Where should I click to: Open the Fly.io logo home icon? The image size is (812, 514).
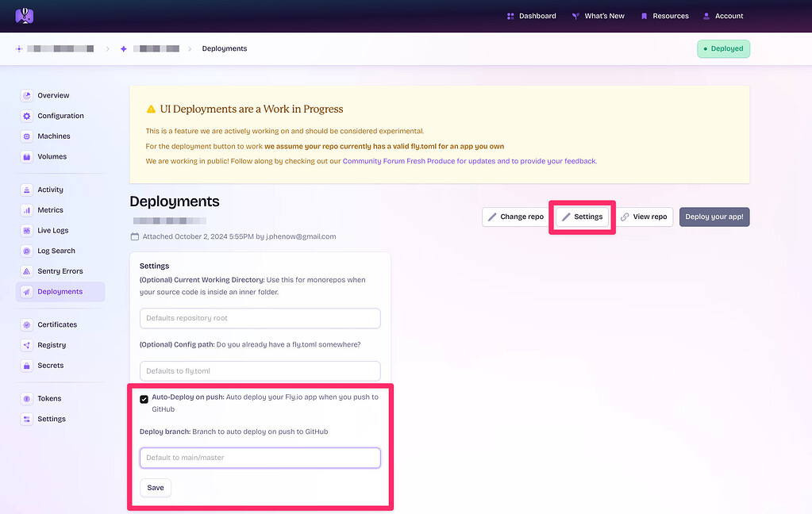click(x=24, y=14)
